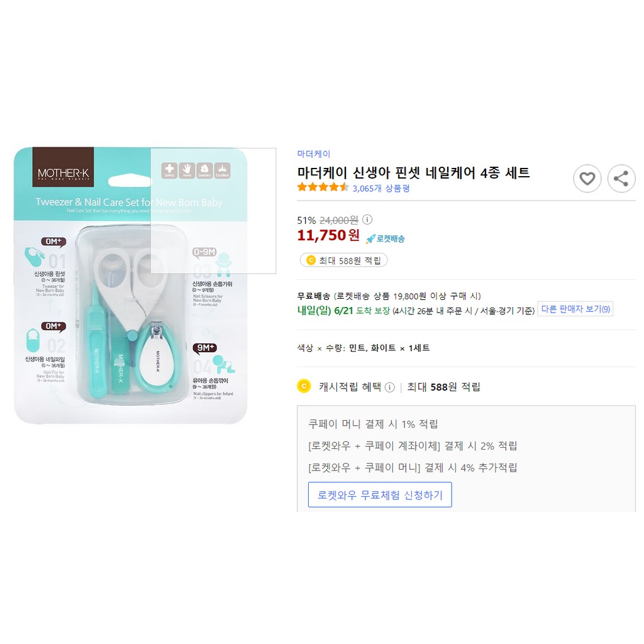Click 로켓와우 무료체험 신청하기 button
The height and width of the screenshot is (644, 644).
click(x=380, y=495)
